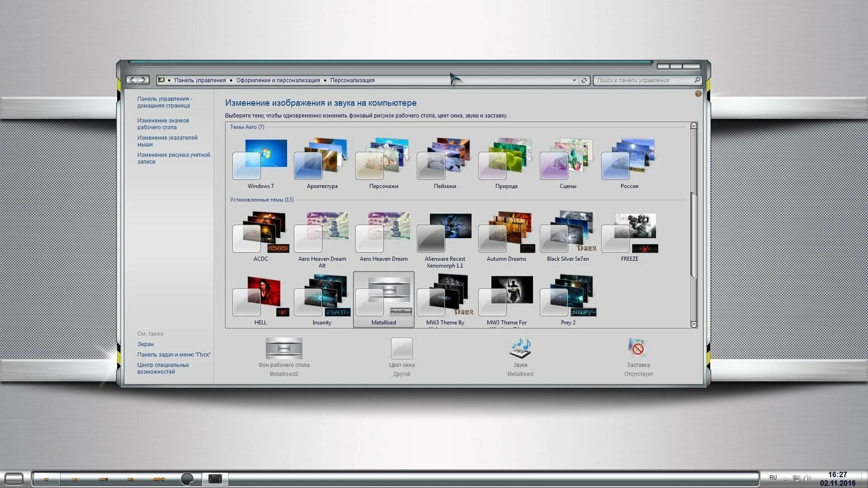
Task: Select the Insanity theme icon
Action: (322, 295)
